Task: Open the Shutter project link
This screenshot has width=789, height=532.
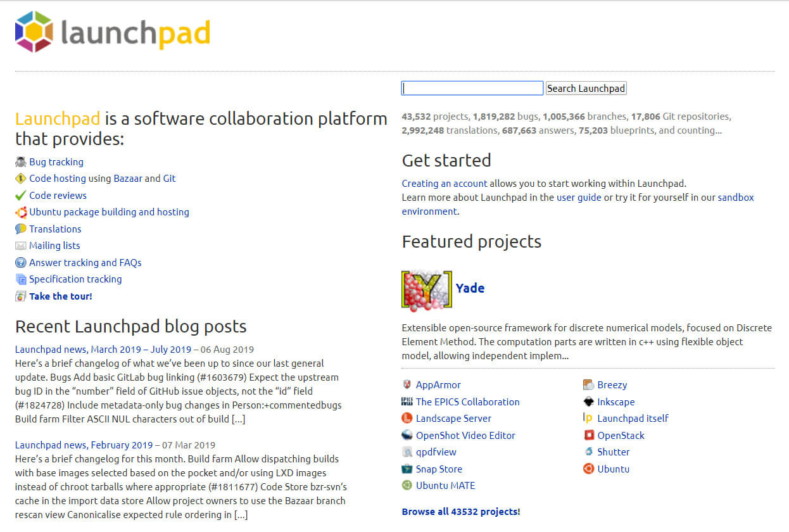Action: (x=614, y=452)
